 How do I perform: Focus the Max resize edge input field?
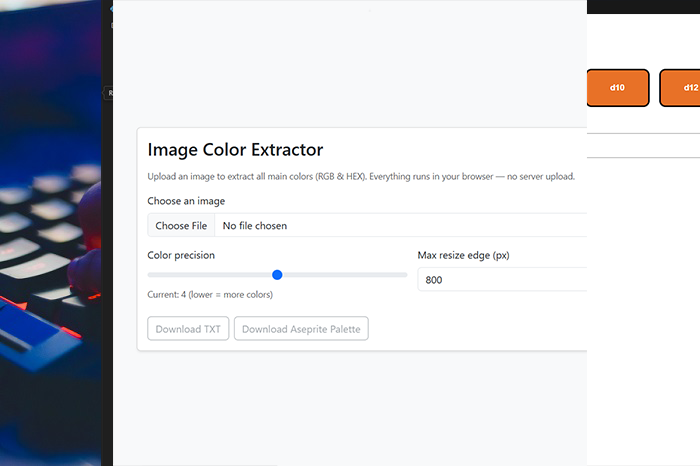(x=500, y=280)
